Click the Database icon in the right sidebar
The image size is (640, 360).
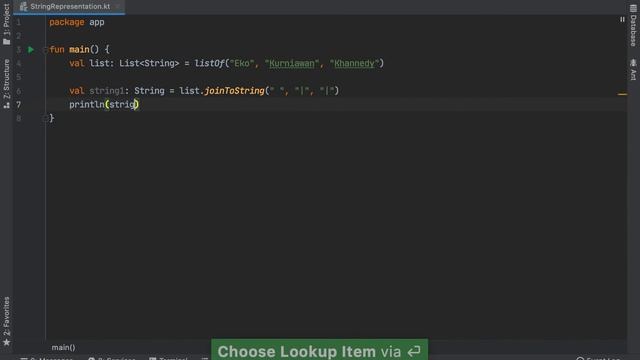633,9
